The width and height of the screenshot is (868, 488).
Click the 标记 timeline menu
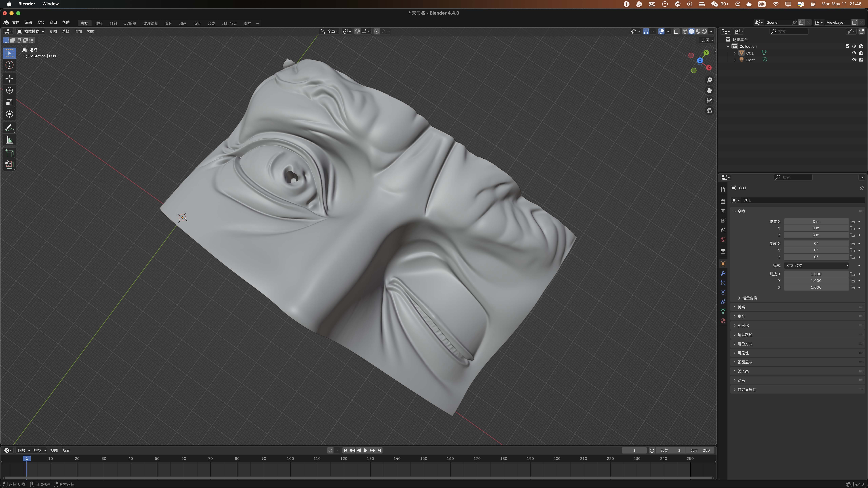coord(67,450)
